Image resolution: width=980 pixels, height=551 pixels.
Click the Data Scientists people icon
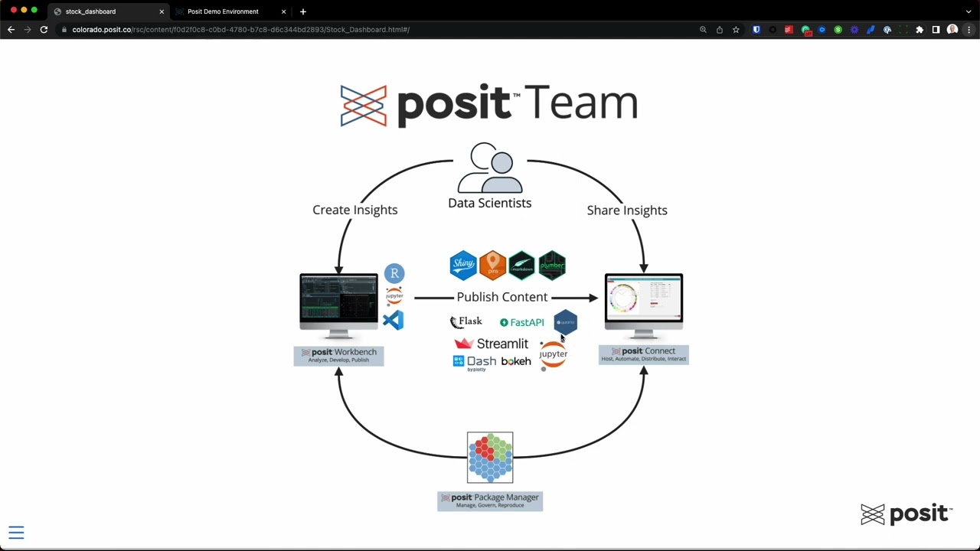(x=490, y=168)
